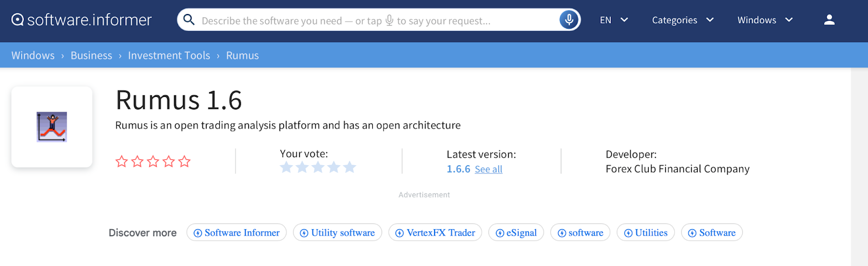Viewport: 868px width, 266px height.
Task: Select the VertexFX Trader tag
Action: pyautogui.click(x=435, y=232)
